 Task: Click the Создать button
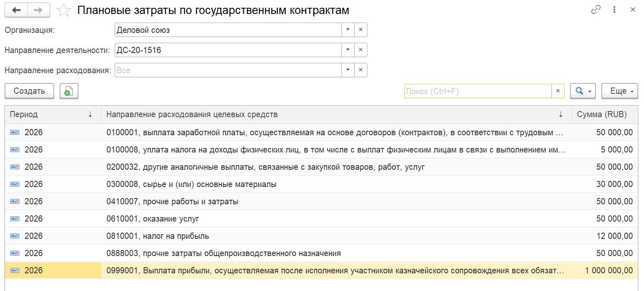[29, 91]
